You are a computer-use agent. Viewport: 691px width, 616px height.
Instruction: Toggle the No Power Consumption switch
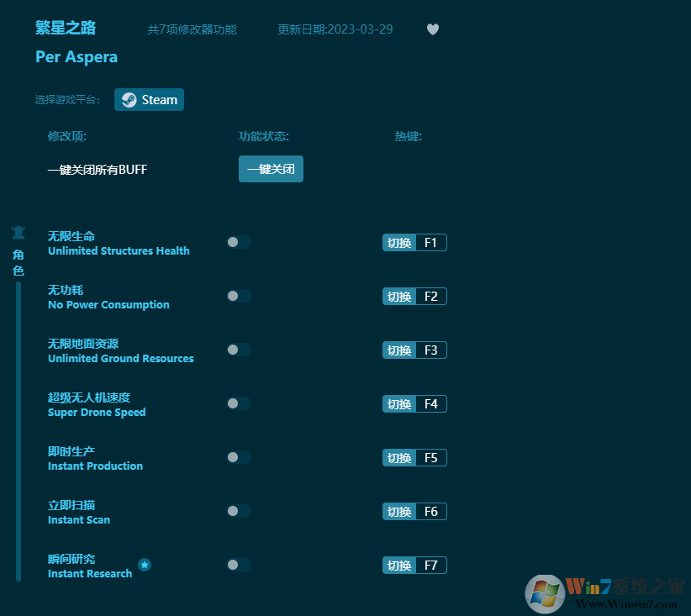(239, 296)
